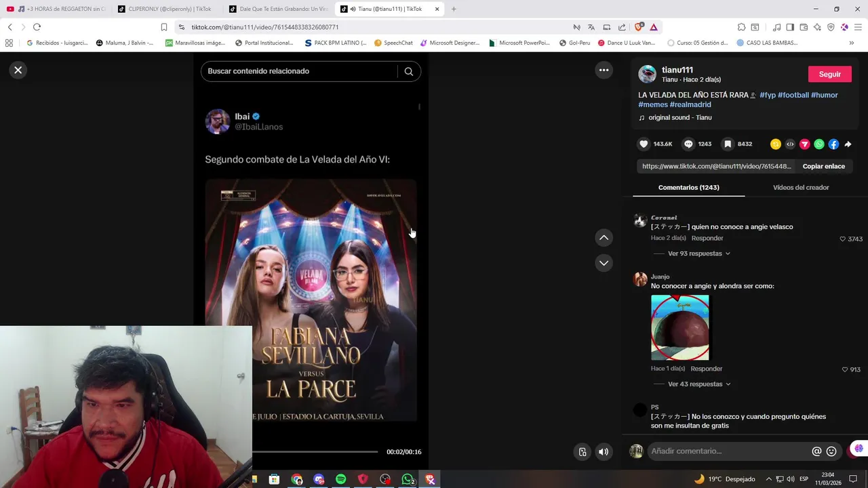Open comments via the speech bubble icon
This screenshot has width=868, height=488.
688,144
